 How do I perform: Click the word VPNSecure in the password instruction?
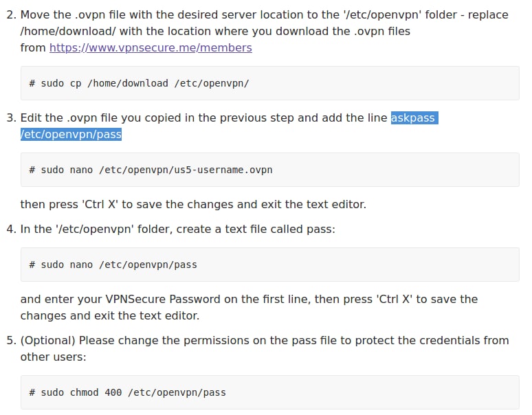pos(135,300)
